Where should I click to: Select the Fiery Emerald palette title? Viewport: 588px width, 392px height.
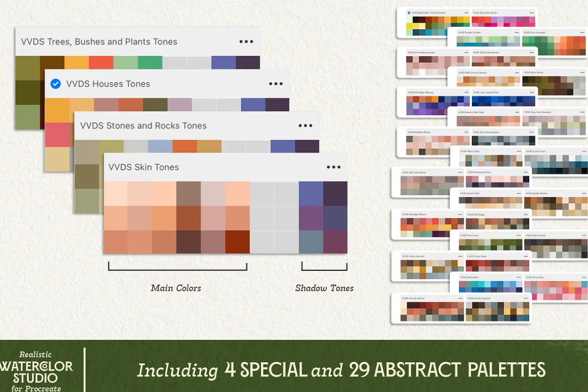534,32
